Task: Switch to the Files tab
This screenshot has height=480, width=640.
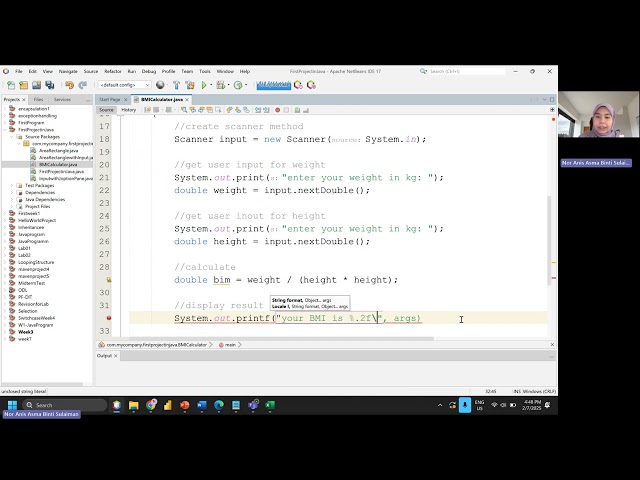Action: click(x=38, y=100)
